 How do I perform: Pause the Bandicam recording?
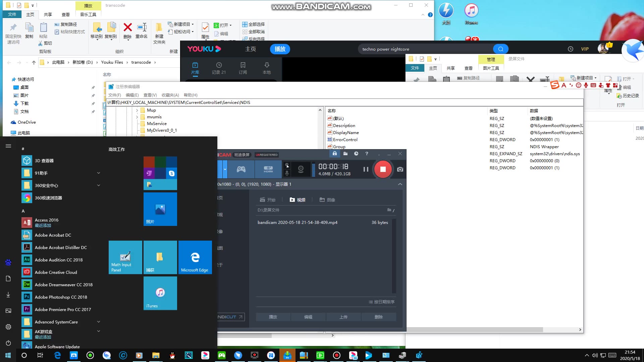[366, 169]
